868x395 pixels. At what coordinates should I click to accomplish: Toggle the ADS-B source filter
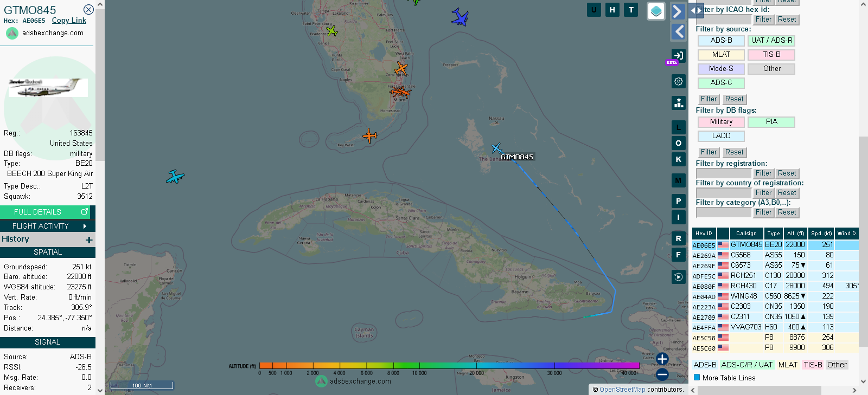click(x=721, y=41)
